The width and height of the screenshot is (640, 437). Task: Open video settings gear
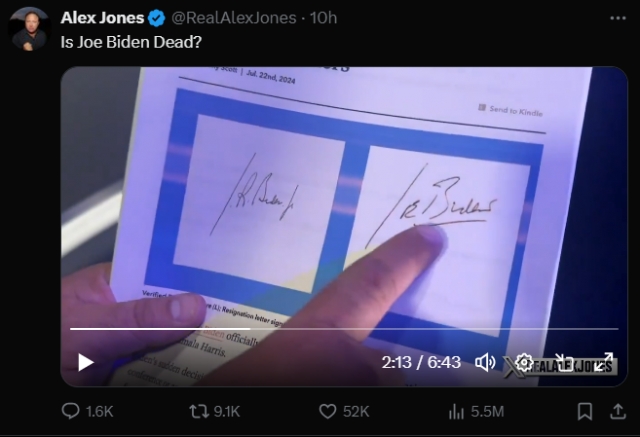tap(524, 362)
